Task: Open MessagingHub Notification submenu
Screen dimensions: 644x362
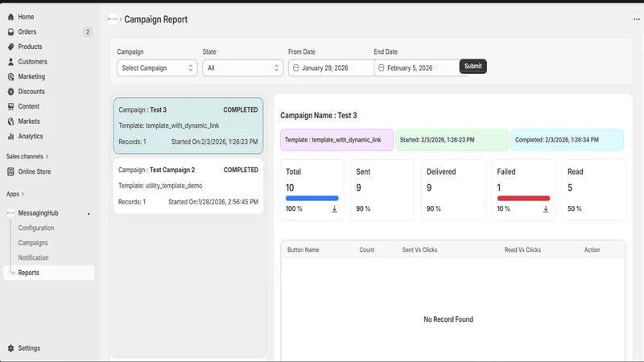Action: (33, 257)
